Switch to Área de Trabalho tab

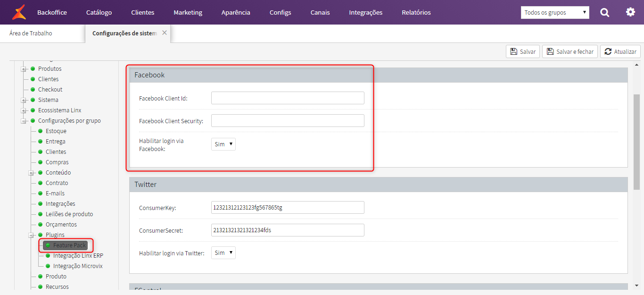coord(31,34)
